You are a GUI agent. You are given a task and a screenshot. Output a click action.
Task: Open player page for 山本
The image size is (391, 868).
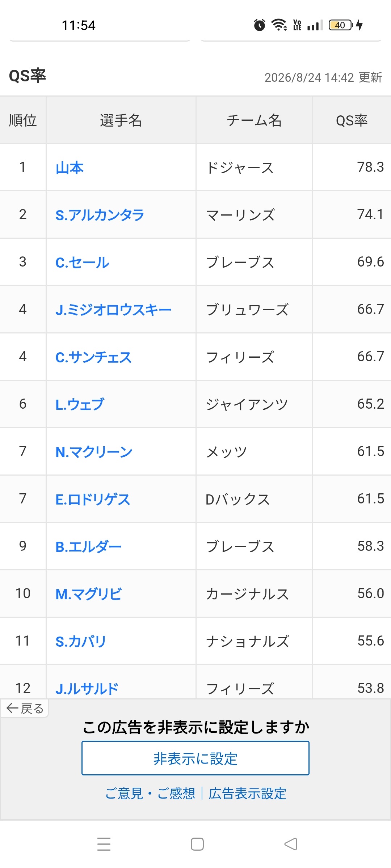pos(70,168)
